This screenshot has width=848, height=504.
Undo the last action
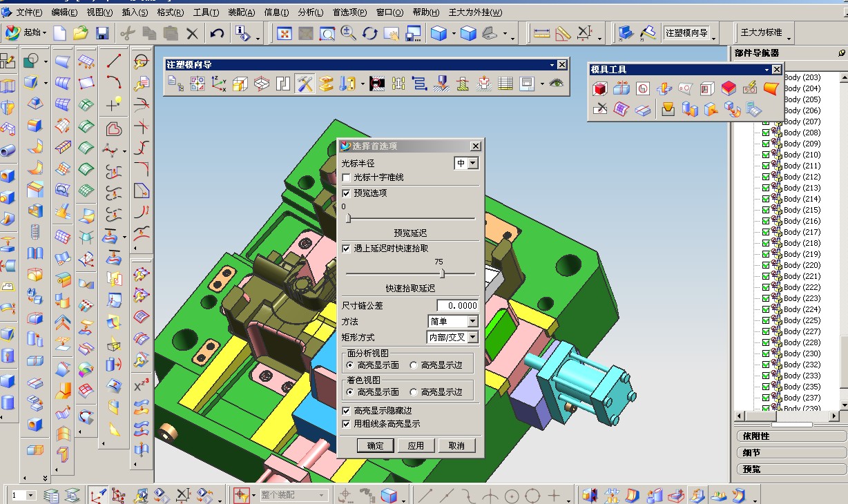coord(217,32)
